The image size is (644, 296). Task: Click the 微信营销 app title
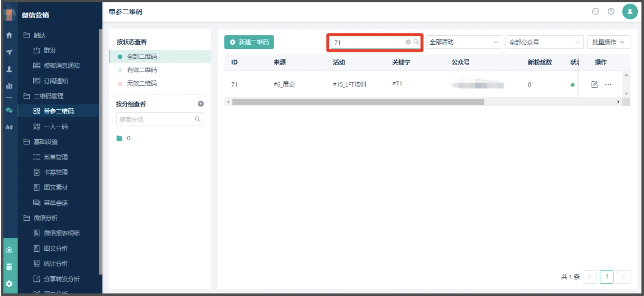pos(35,15)
